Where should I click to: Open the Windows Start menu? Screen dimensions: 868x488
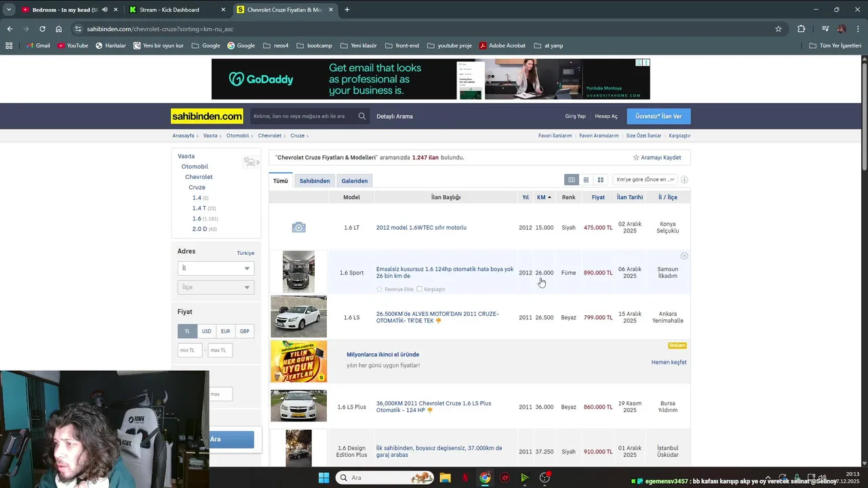[x=323, y=478]
